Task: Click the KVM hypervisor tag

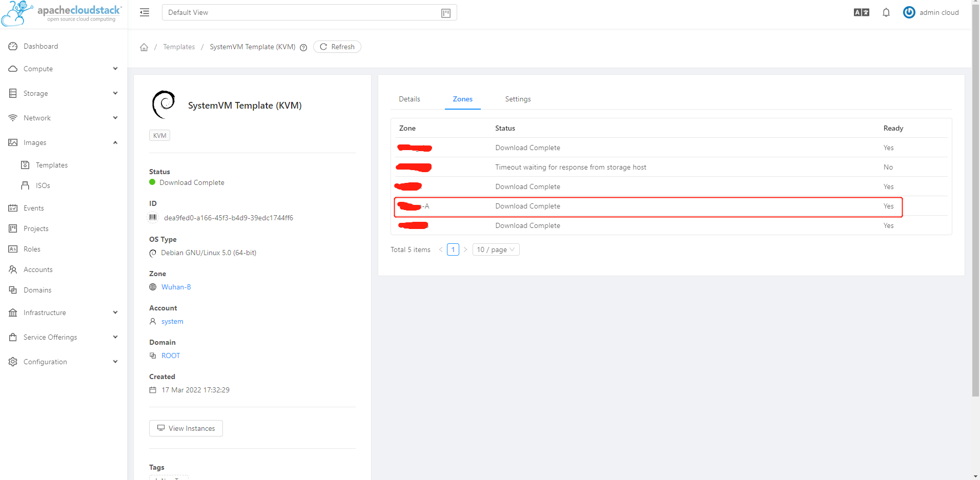Action: [x=159, y=135]
